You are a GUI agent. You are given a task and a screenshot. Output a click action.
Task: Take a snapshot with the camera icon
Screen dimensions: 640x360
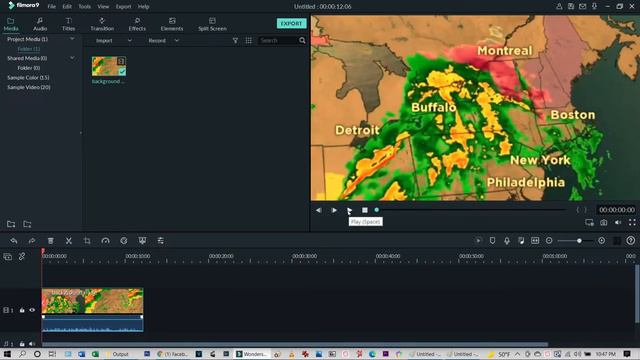pos(604,222)
